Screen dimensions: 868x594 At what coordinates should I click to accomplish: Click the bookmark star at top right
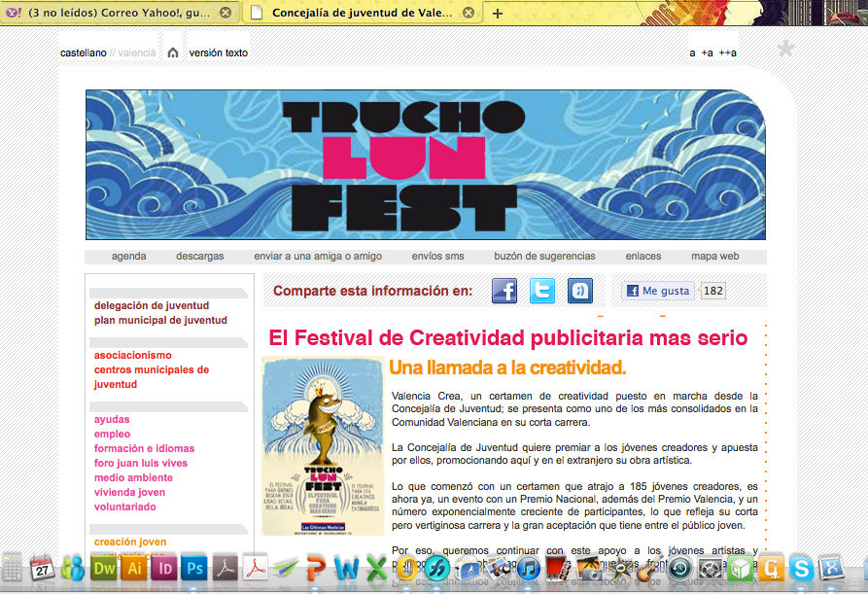pyautogui.click(x=785, y=49)
